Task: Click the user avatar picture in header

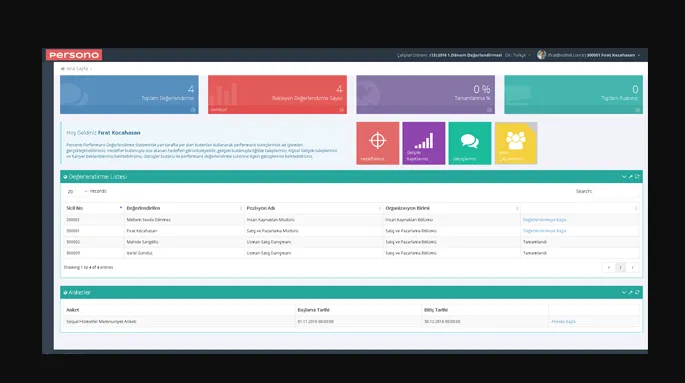Action: click(x=542, y=55)
